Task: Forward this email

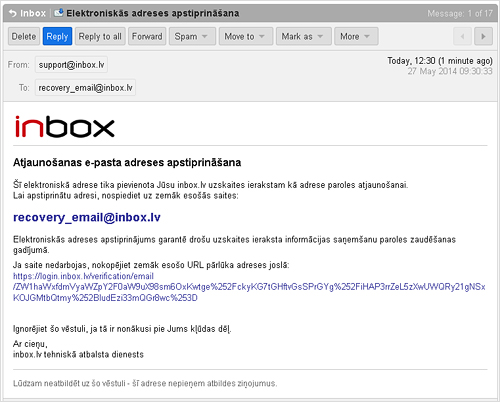Action: (147, 36)
